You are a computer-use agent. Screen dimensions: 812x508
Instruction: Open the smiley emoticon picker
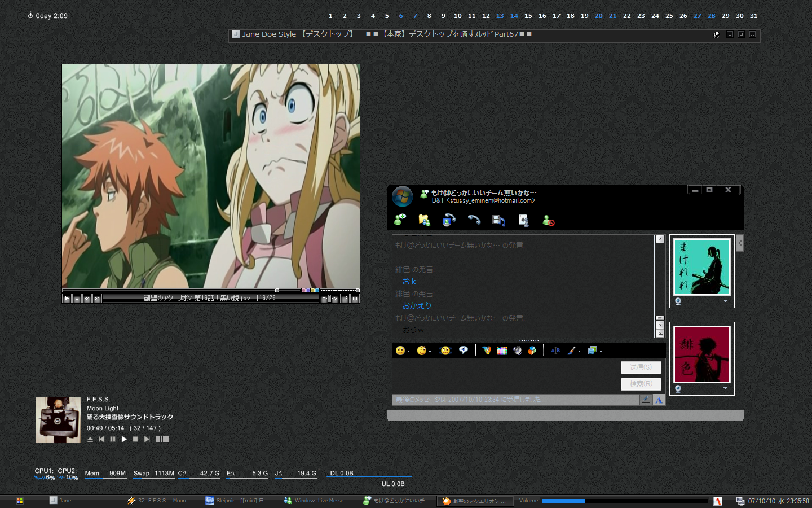click(x=400, y=351)
